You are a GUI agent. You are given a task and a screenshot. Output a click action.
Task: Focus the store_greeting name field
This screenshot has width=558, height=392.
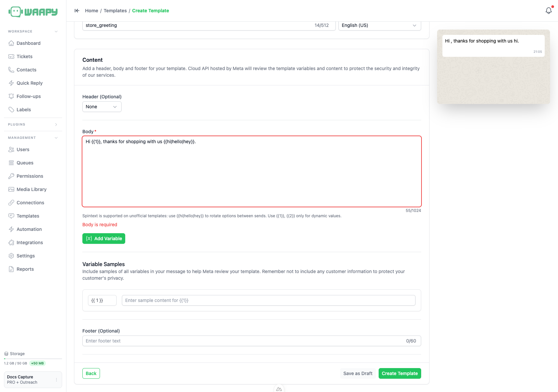(209, 25)
